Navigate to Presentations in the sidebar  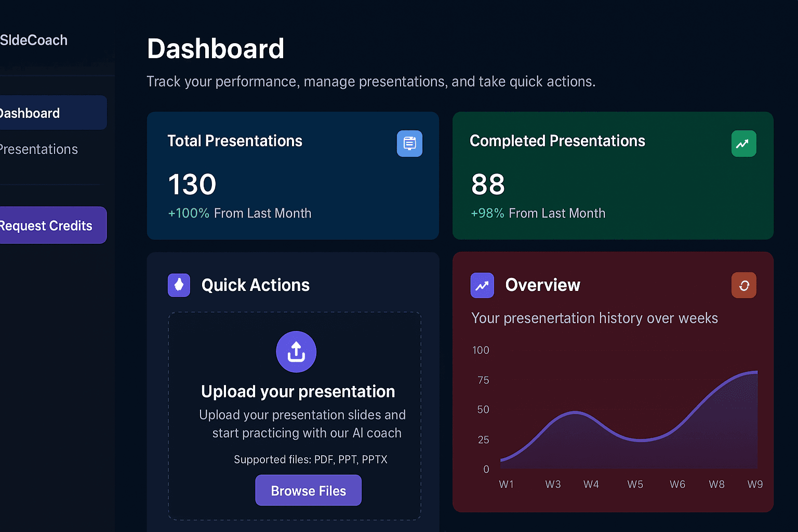coord(38,149)
